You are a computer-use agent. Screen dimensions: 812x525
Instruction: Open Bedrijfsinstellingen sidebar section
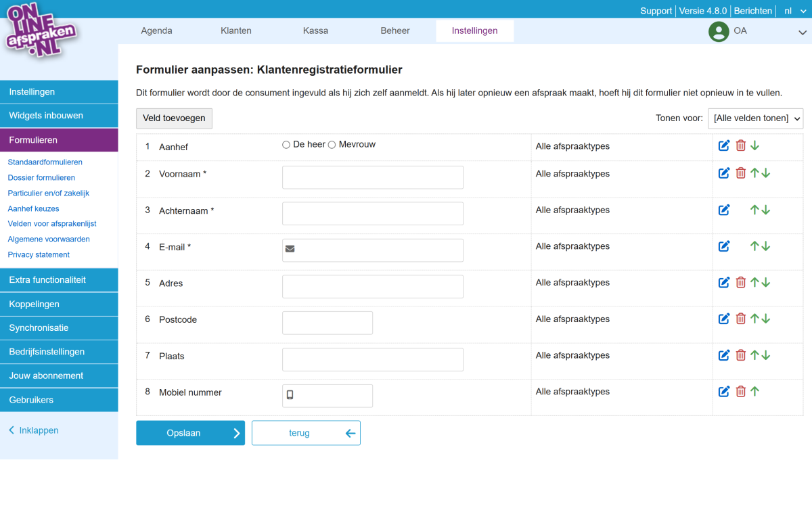[59, 352]
